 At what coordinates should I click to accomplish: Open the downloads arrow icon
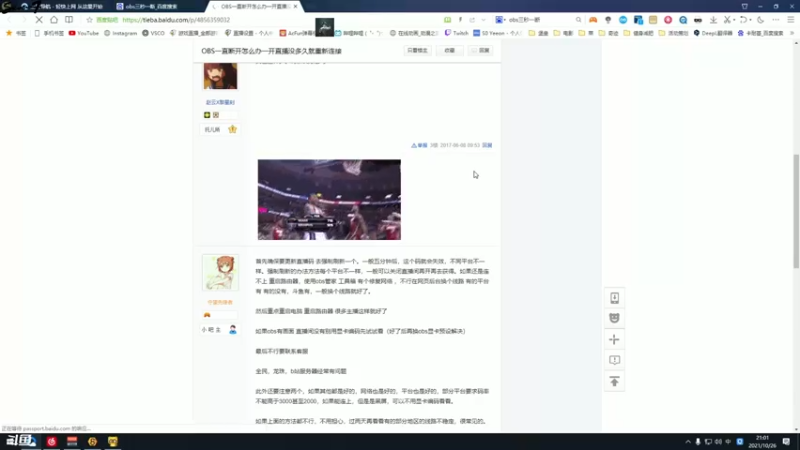pyautogui.click(x=713, y=20)
